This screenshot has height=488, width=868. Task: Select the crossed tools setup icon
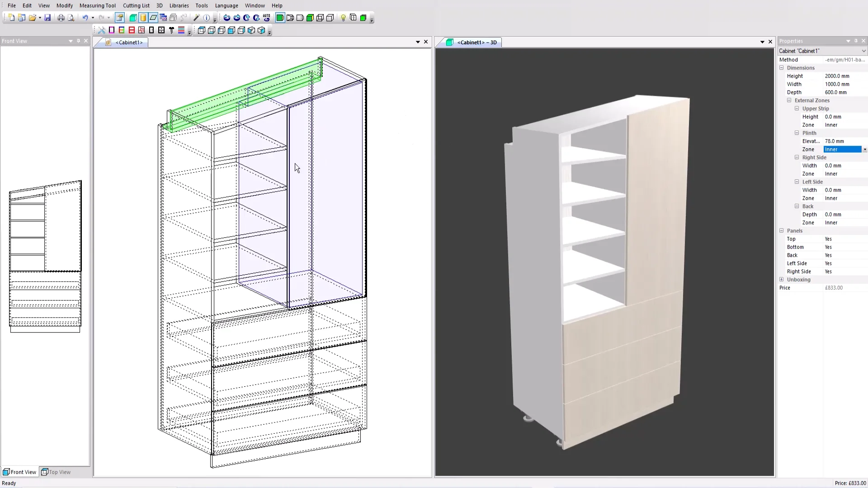[101, 30]
